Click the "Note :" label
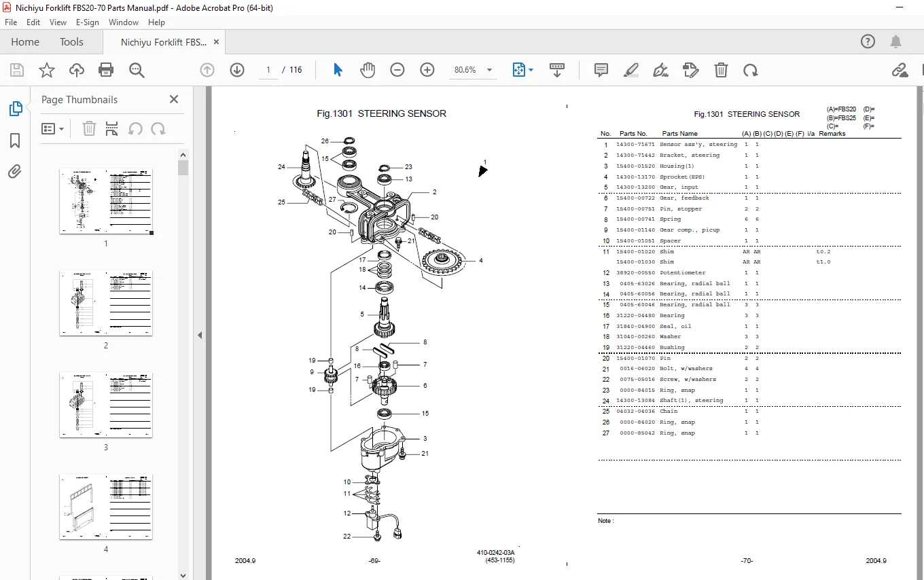Viewport: 924px width, 580px height. [606, 521]
